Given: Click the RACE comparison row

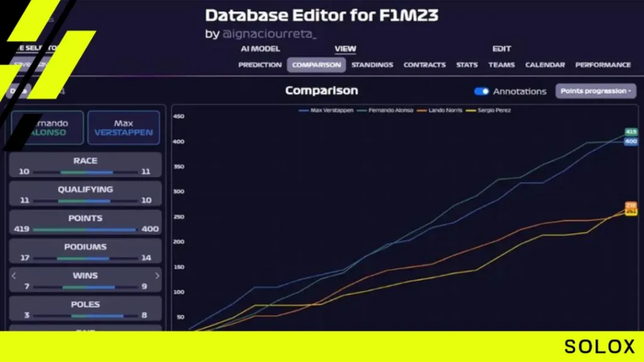Looking at the screenshot, I should 86,165.
